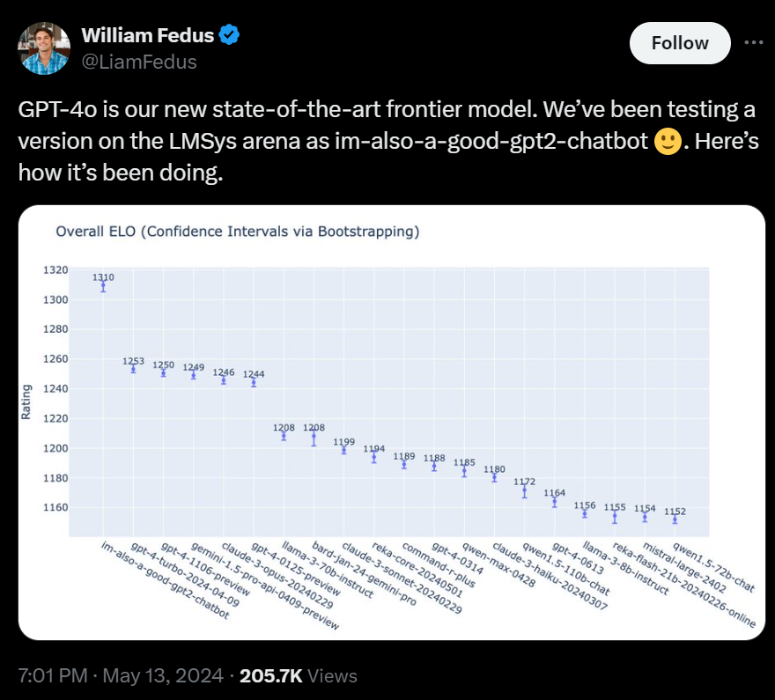Click William Fedus's profile avatar

point(44,48)
